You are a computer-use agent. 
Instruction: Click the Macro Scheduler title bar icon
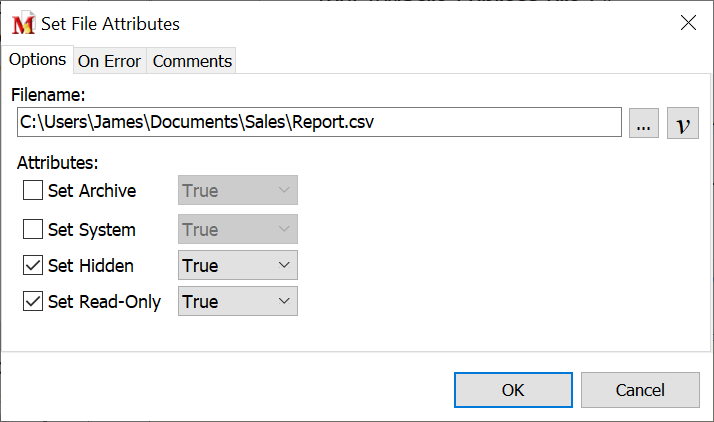pyautogui.click(x=22, y=23)
